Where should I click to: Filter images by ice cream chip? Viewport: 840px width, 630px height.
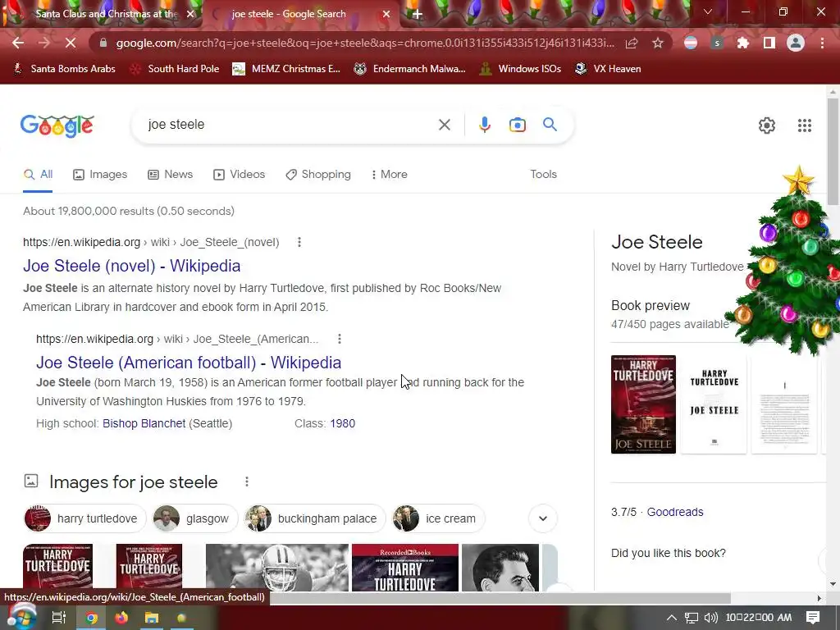(x=438, y=518)
